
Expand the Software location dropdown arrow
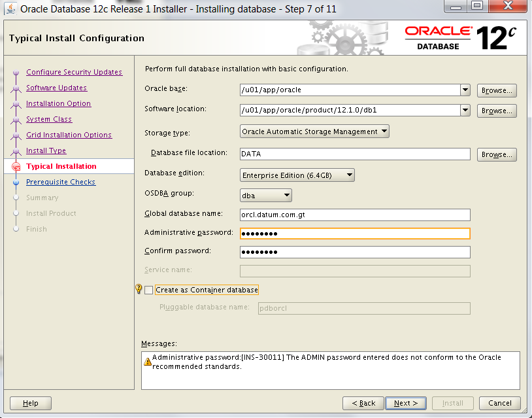point(465,110)
